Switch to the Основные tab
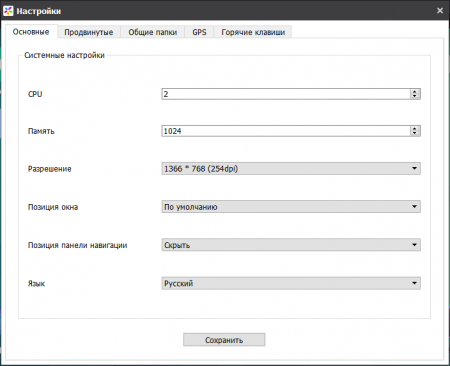 point(31,32)
